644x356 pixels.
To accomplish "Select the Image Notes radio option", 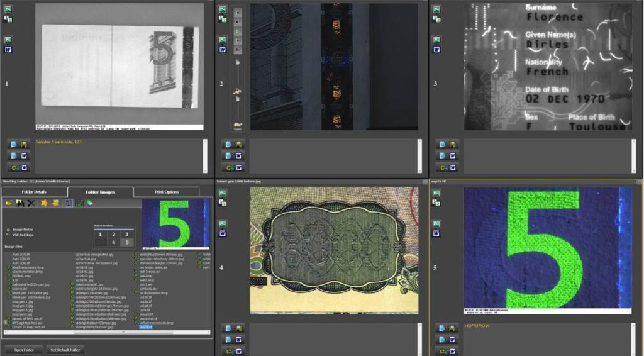I will [x=8, y=230].
